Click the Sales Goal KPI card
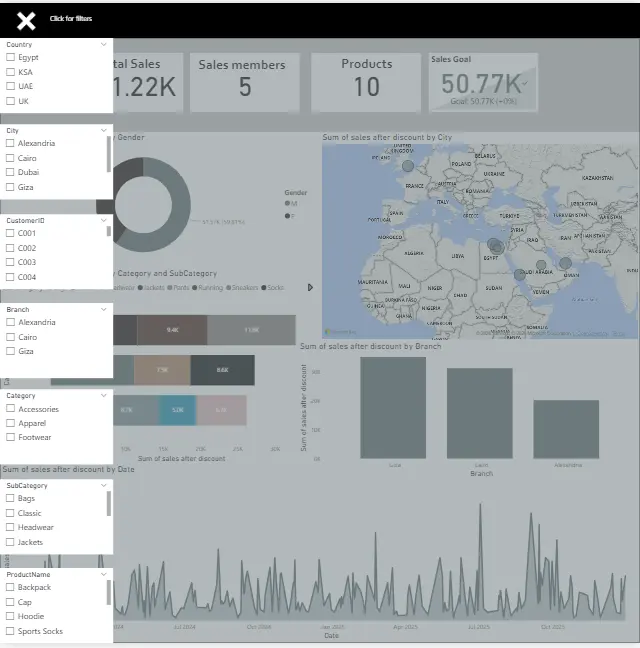The image size is (640, 648). tap(483, 82)
